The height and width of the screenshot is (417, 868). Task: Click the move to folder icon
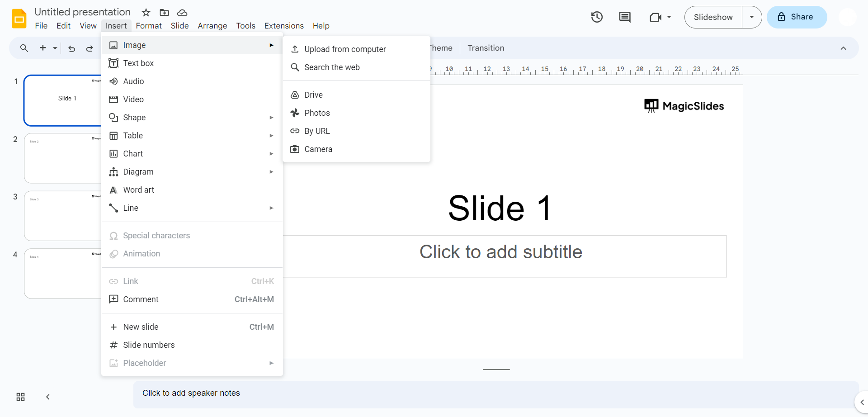(x=165, y=13)
